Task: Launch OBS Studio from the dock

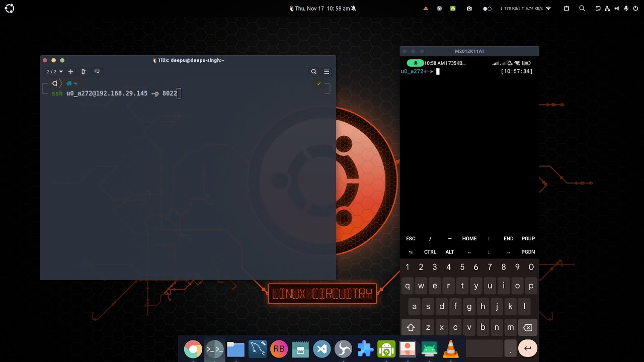Action: click(x=343, y=348)
